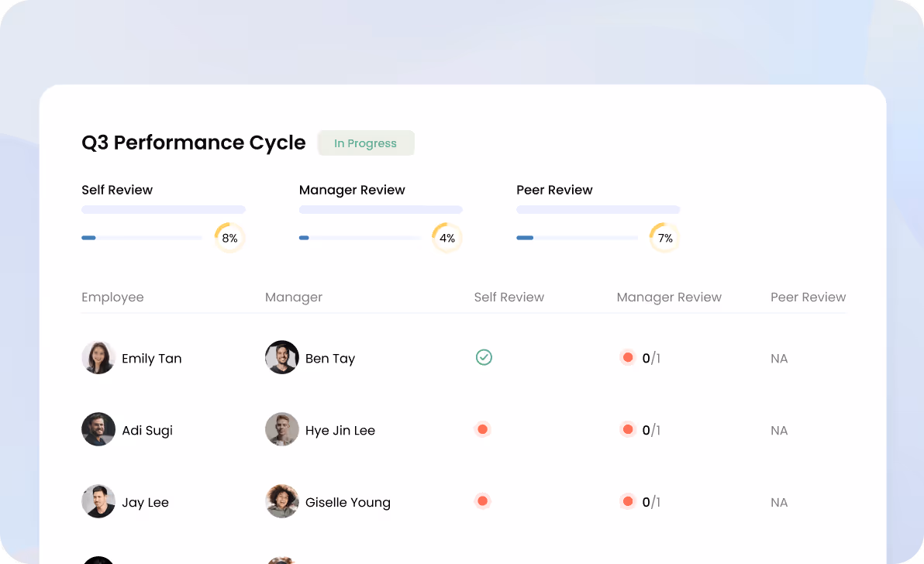Select the manager name Hye Jin Lee
924x564 pixels.
pos(340,430)
